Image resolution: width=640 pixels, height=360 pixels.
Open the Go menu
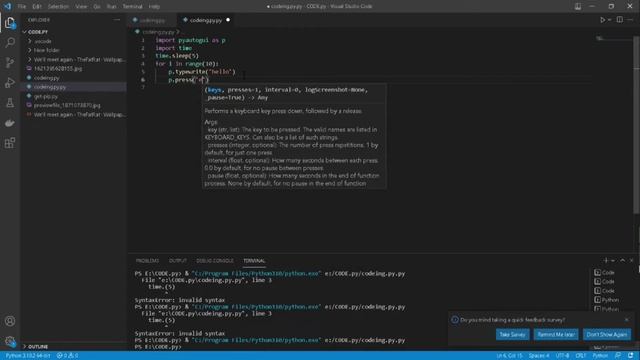pyautogui.click(x=97, y=7)
